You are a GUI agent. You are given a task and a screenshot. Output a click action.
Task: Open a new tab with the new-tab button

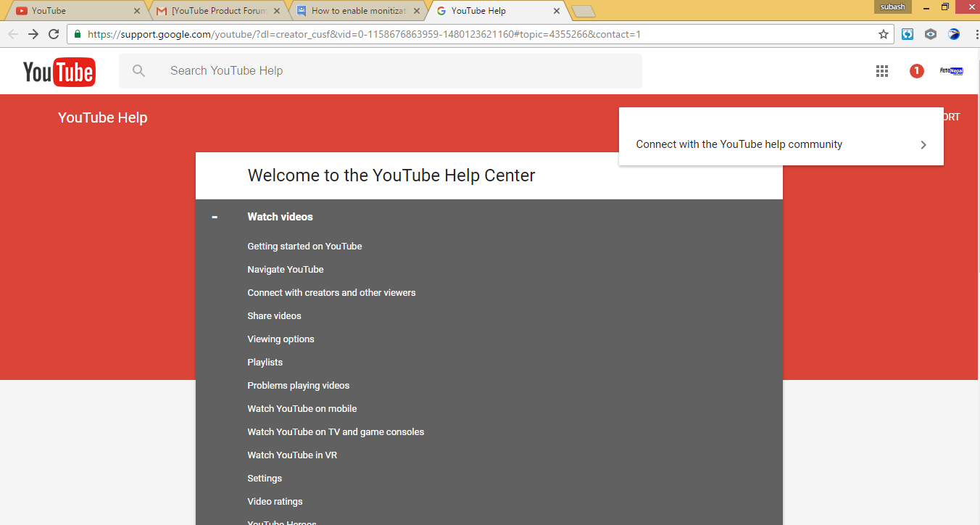tap(584, 11)
